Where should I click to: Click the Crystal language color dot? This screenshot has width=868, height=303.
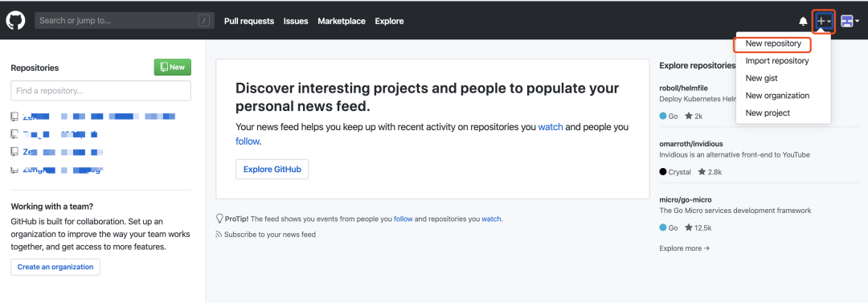click(x=662, y=172)
